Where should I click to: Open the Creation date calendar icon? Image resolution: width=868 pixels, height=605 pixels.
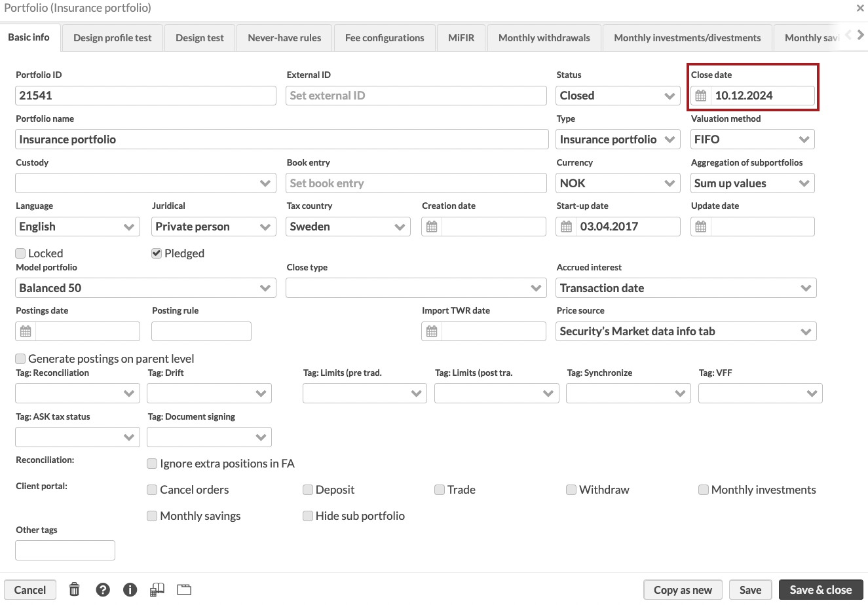(432, 227)
